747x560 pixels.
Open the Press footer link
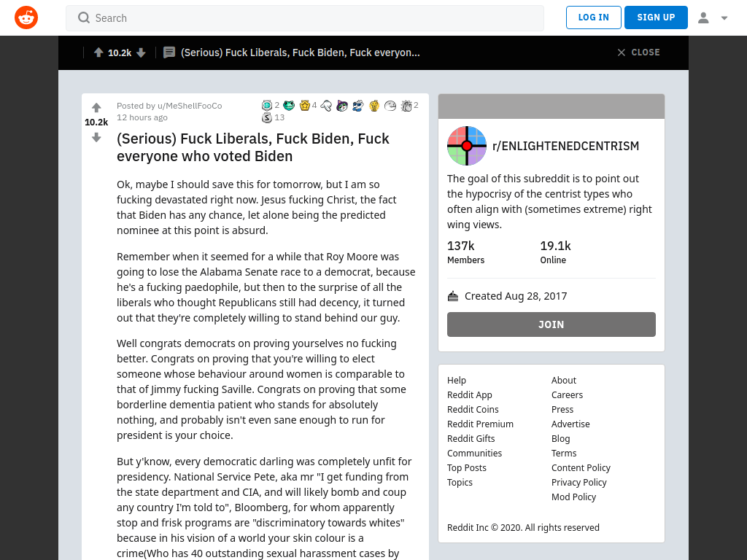pyautogui.click(x=562, y=410)
